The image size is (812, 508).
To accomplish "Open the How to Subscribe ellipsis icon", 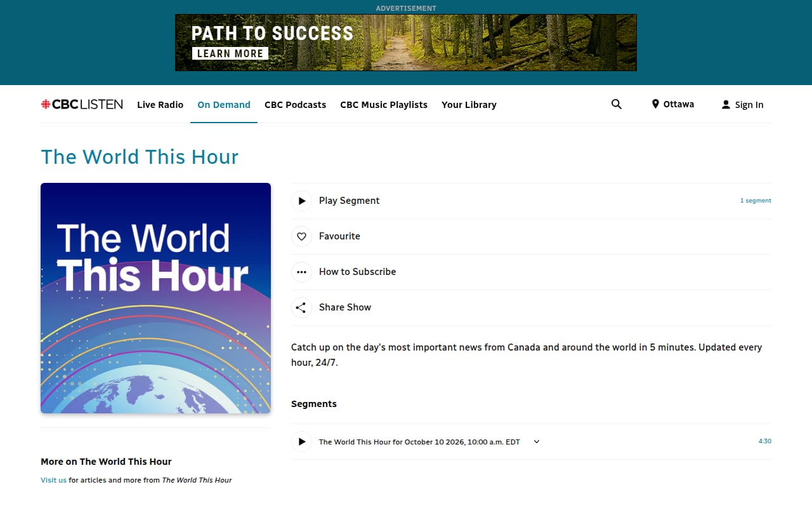I will pos(301,272).
